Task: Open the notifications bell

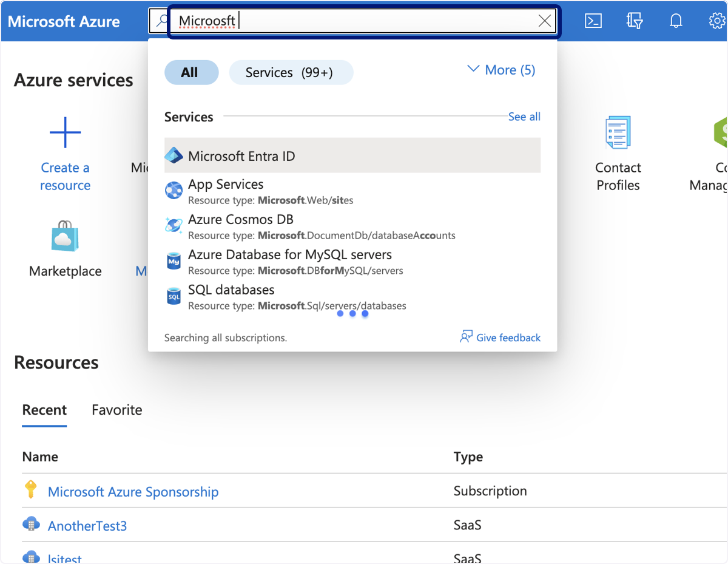Action: coord(676,21)
